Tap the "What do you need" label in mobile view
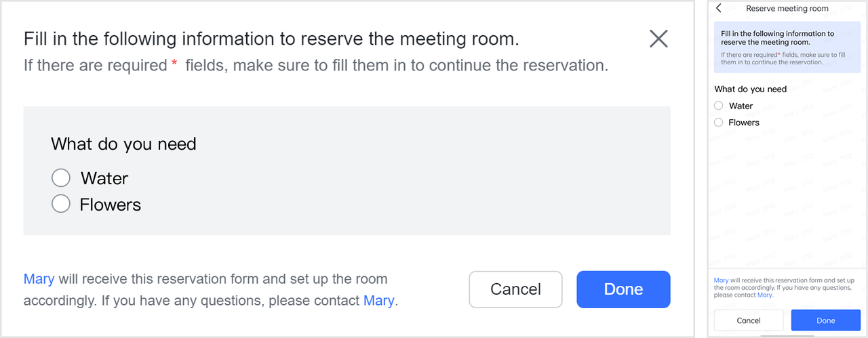The image size is (868, 338). pyautogui.click(x=751, y=89)
